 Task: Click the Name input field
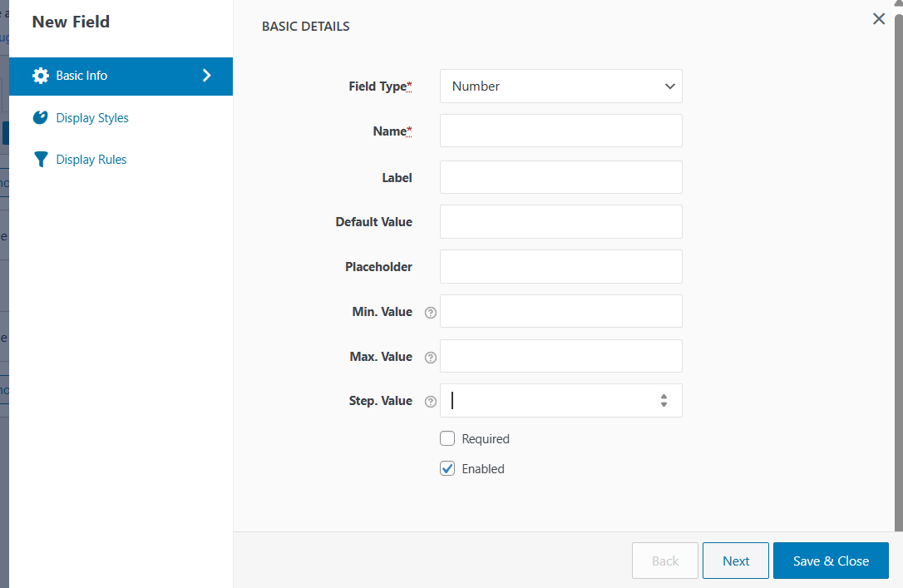click(x=560, y=131)
